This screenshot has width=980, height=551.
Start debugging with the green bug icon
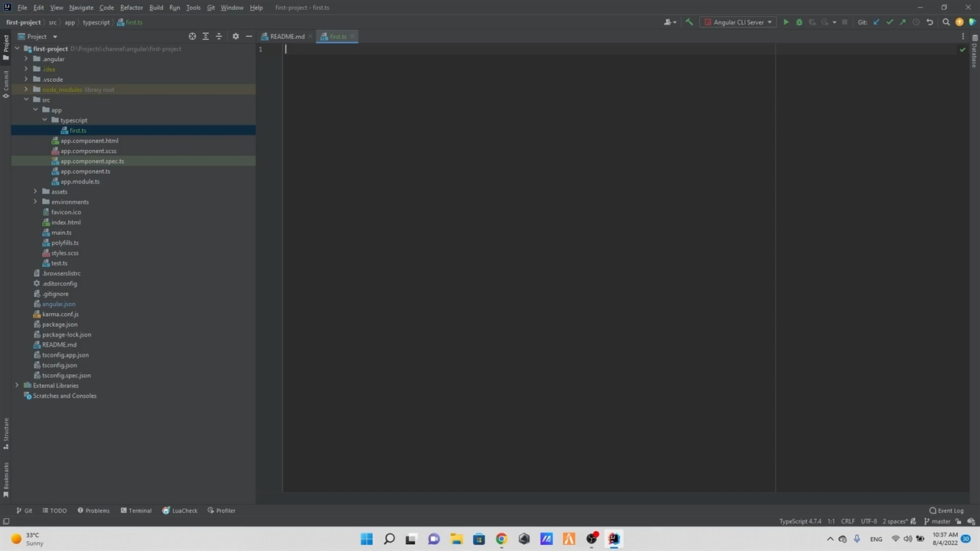(799, 22)
